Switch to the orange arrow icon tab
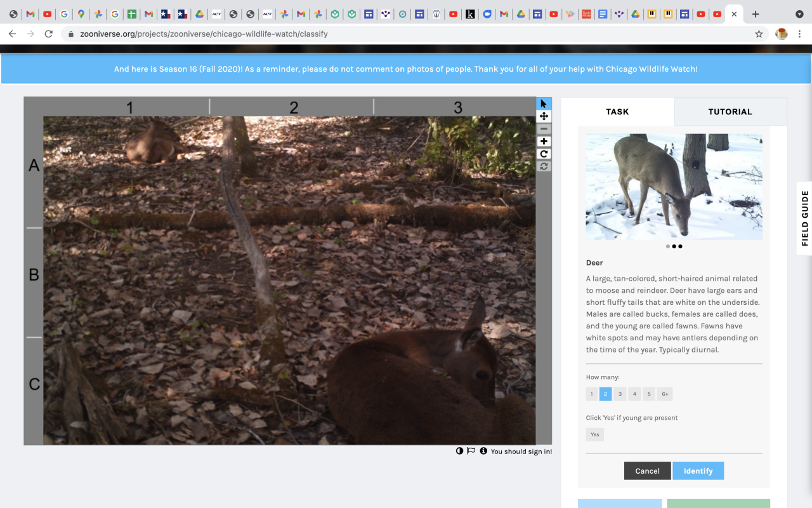 tap(570, 14)
